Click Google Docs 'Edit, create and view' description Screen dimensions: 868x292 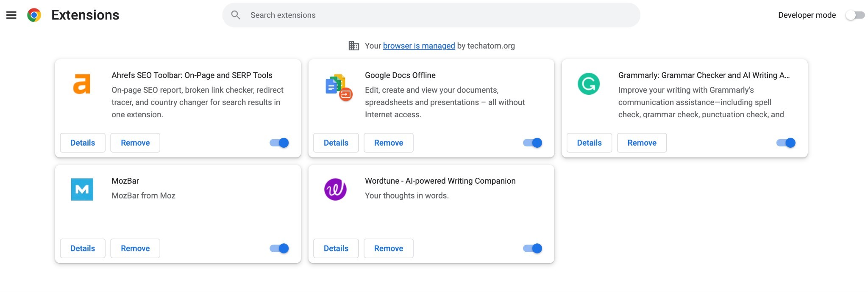[445, 102]
